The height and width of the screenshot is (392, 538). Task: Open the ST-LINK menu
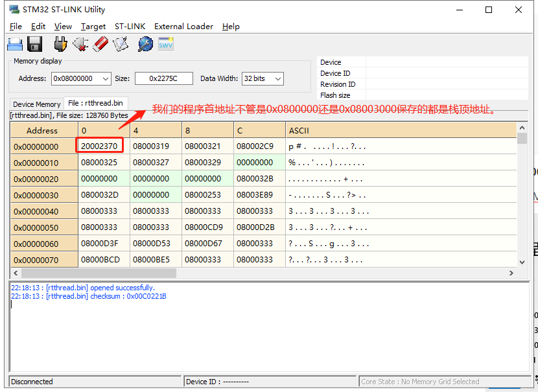[x=130, y=27]
